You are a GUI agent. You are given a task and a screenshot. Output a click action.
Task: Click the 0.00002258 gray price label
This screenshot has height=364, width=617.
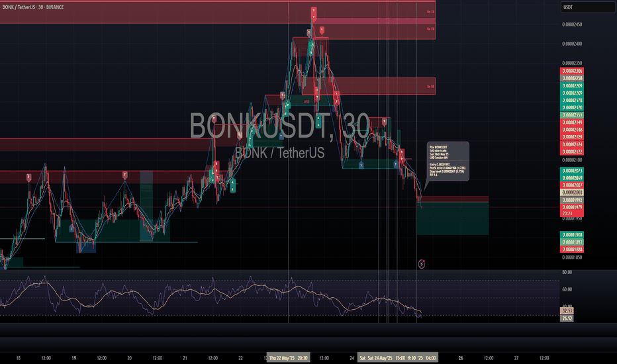coord(572,78)
